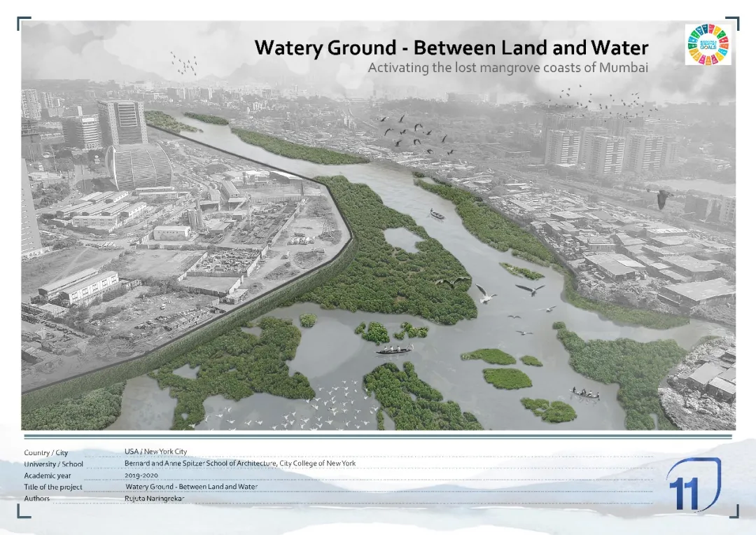Click the bottom-left corner bracket mark
756x535 pixels.
[23, 511]
